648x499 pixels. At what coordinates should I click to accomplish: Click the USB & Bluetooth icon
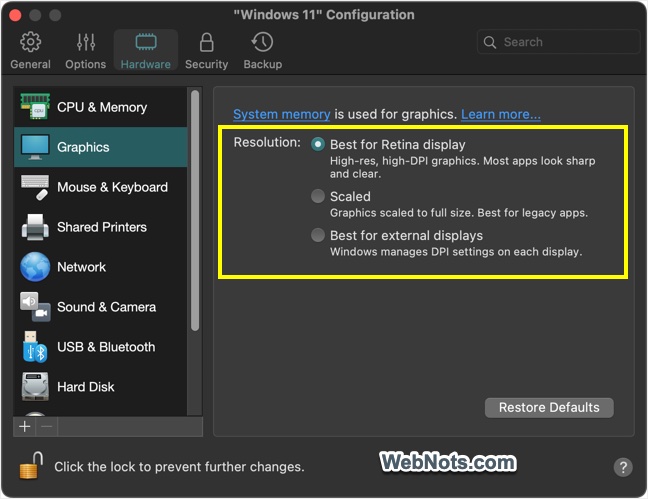[x=35, y=347]
